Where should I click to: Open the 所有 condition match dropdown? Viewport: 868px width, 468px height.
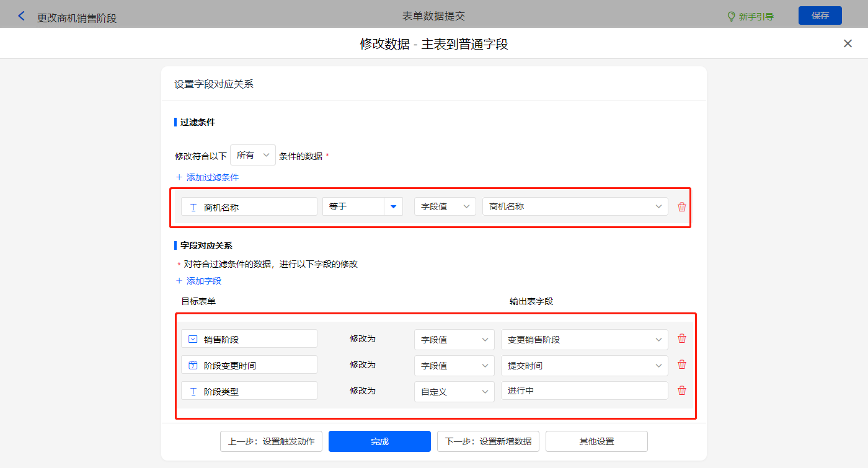tap(253, 155)
